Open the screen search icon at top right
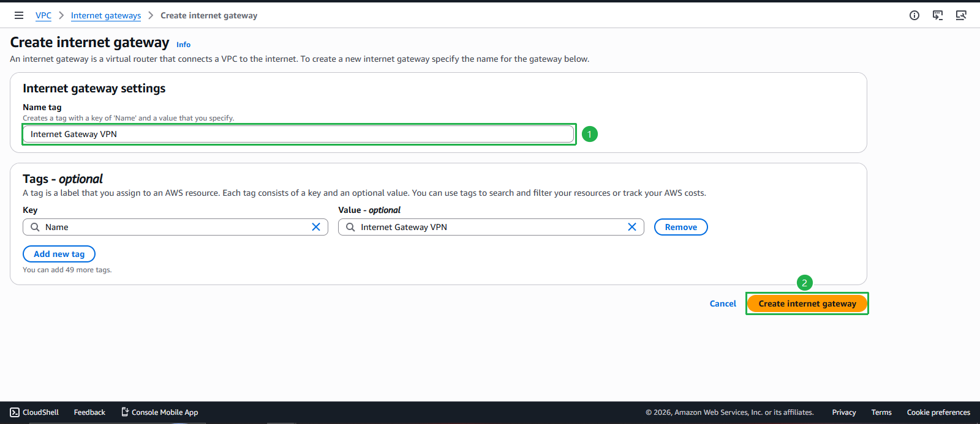 pos(961,15)
